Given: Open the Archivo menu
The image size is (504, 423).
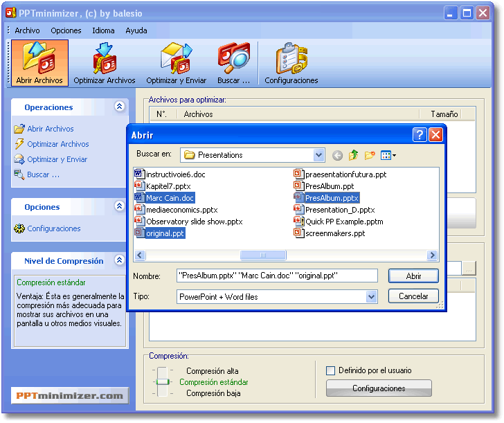Looking at the screenshot, I should [27, 30].
